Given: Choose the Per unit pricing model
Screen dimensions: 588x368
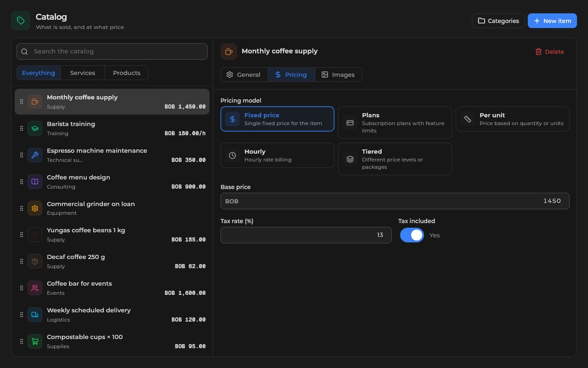Looking at the screenshot, I should [x=512, y=119].
